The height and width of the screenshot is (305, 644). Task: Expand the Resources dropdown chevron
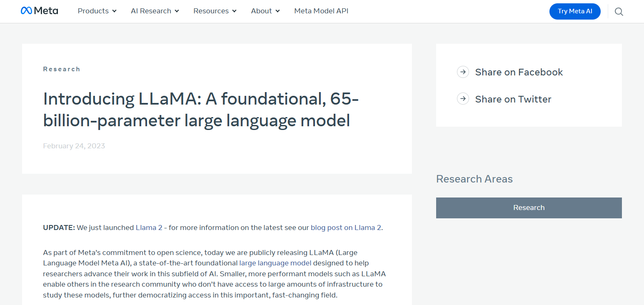(x=235, y=11)
